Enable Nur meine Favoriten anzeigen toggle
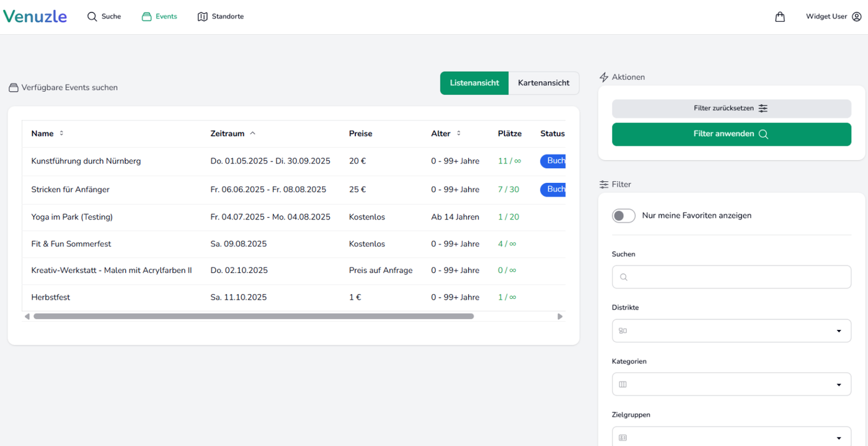Viewport: 868px width, 446px height. [624, 215]
